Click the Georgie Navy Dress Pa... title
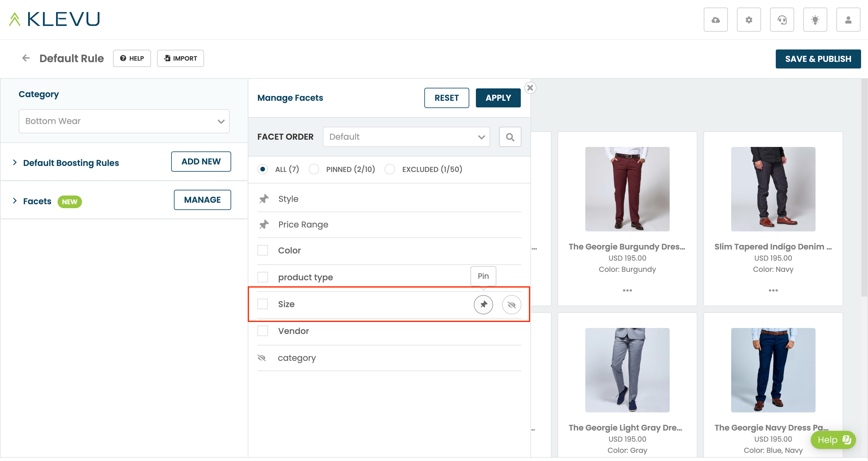 click(771, 428)
